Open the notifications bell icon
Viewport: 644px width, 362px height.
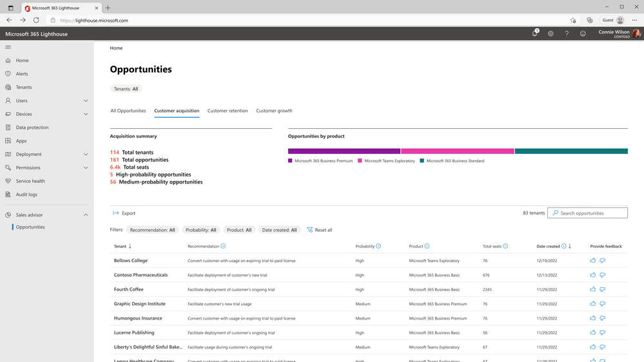tap(535, 33)
